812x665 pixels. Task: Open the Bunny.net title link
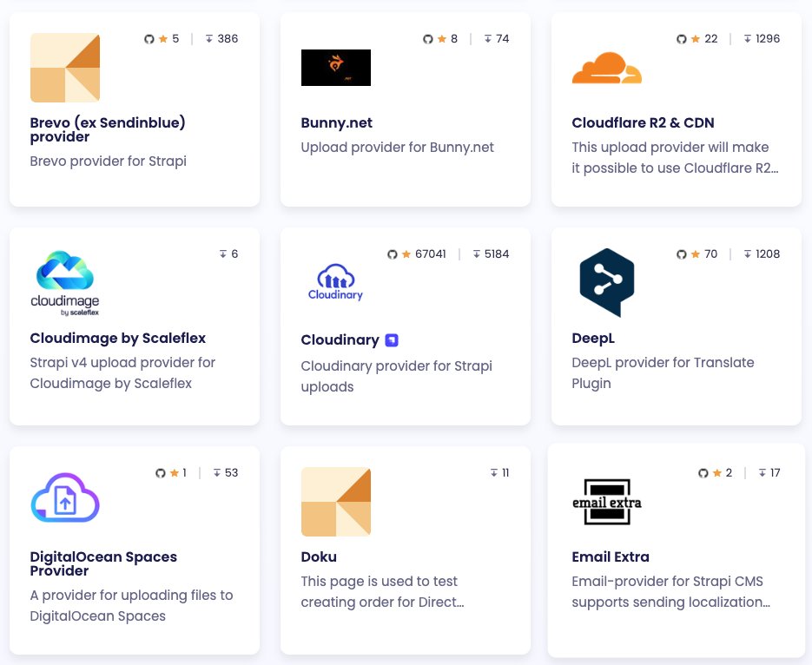coord(337,122)
